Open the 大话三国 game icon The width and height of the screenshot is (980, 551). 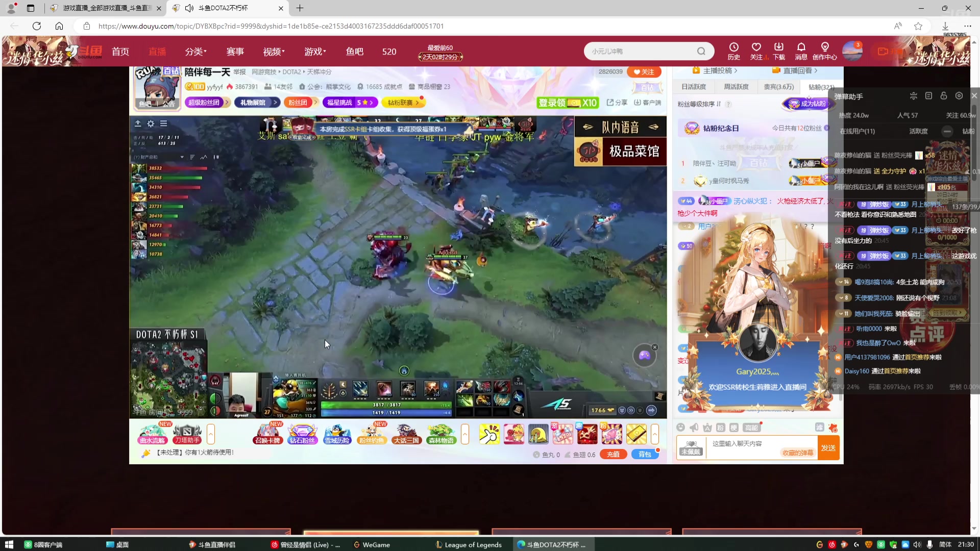(x=406, y=434)
